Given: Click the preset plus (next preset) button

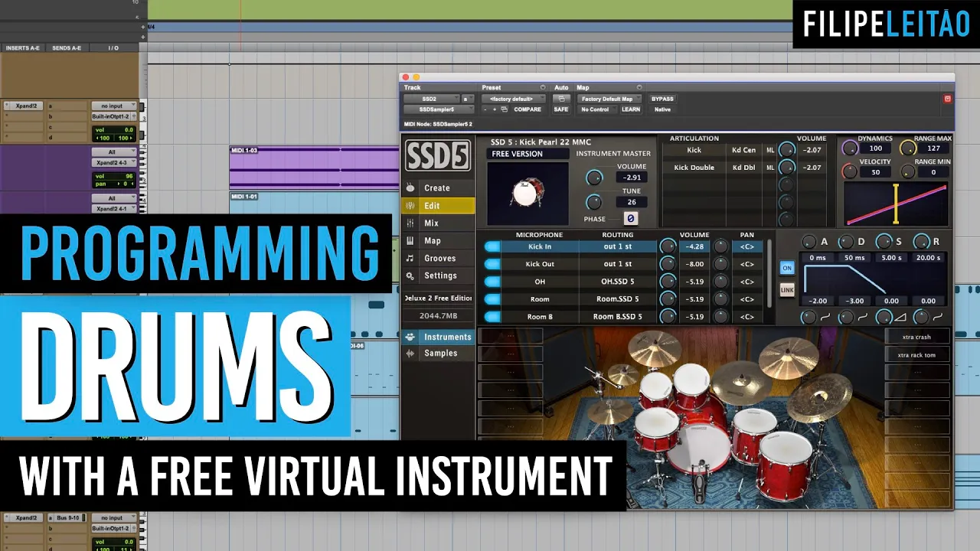Looking at the screenshot, I should pos(495,109).
